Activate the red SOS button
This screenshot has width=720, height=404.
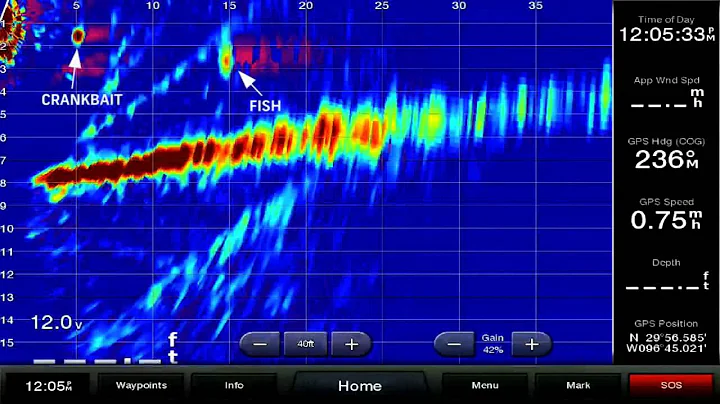click(x=671, y=385)
